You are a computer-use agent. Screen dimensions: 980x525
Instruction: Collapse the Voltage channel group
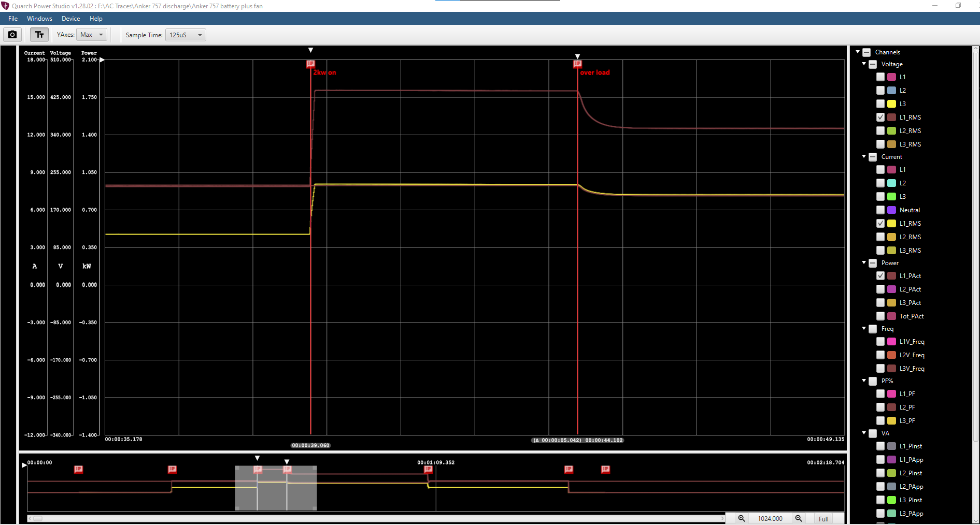point(864,64)
